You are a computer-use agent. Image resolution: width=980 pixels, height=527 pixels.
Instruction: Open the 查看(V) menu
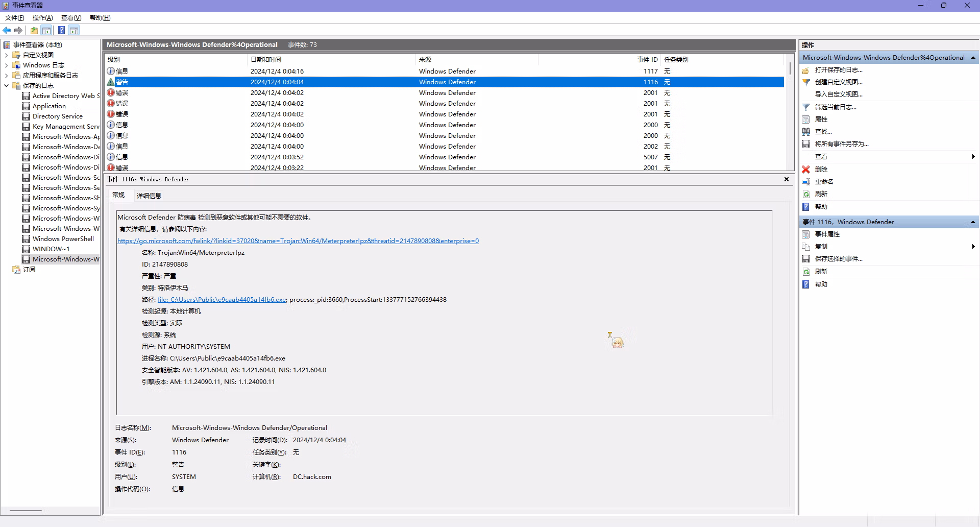[71, 18]
